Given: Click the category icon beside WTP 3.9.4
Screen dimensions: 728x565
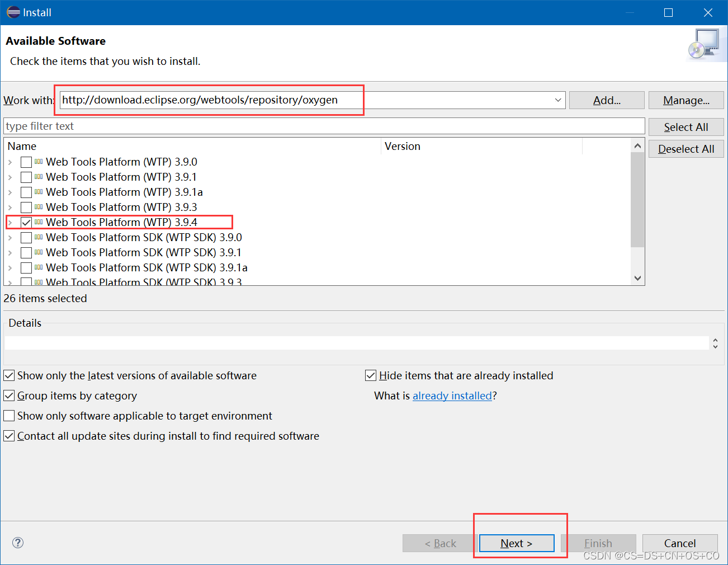Looking at the screenshot, I should (x=39, y=222).
